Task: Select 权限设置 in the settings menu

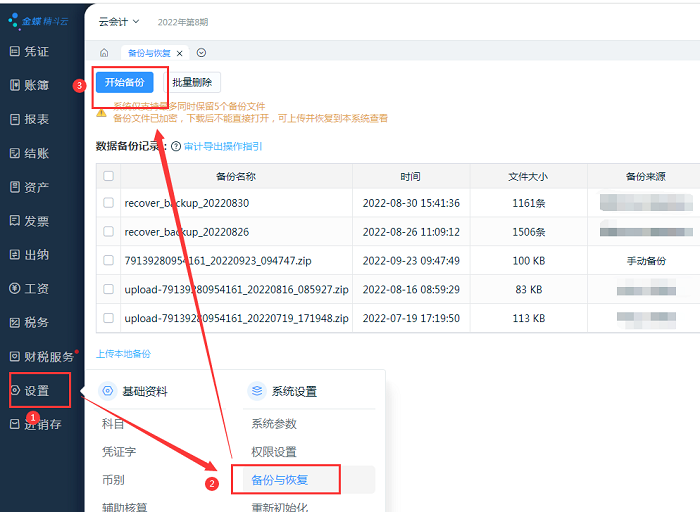Action: point(273,452)
